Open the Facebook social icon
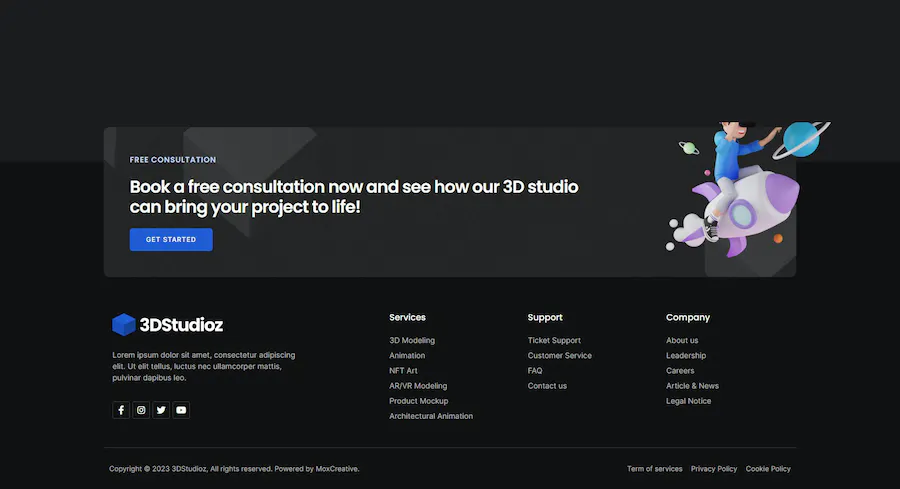The width and height of the screenshot is (900, 489). click(121, 410)
